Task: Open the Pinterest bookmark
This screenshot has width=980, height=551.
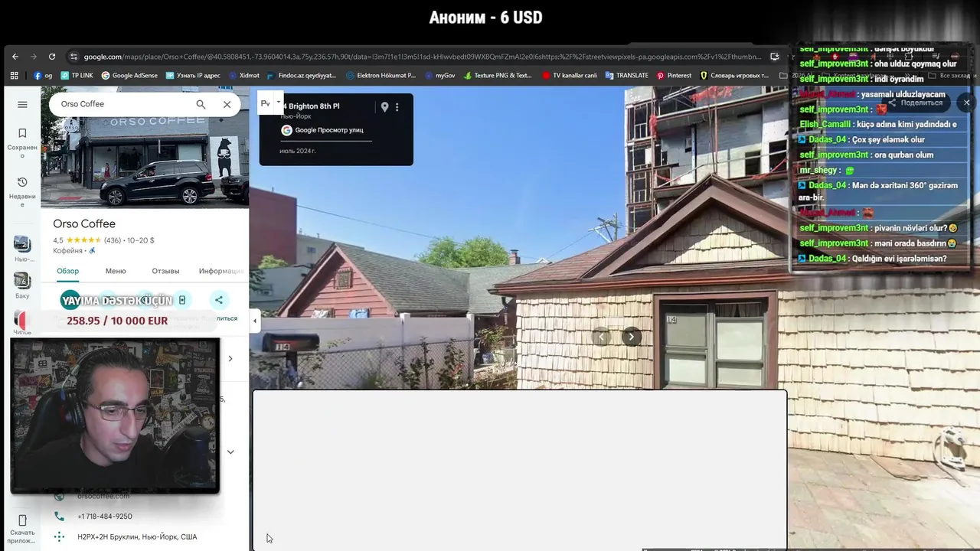Action: pyautogui.click(x=674, y=76)
